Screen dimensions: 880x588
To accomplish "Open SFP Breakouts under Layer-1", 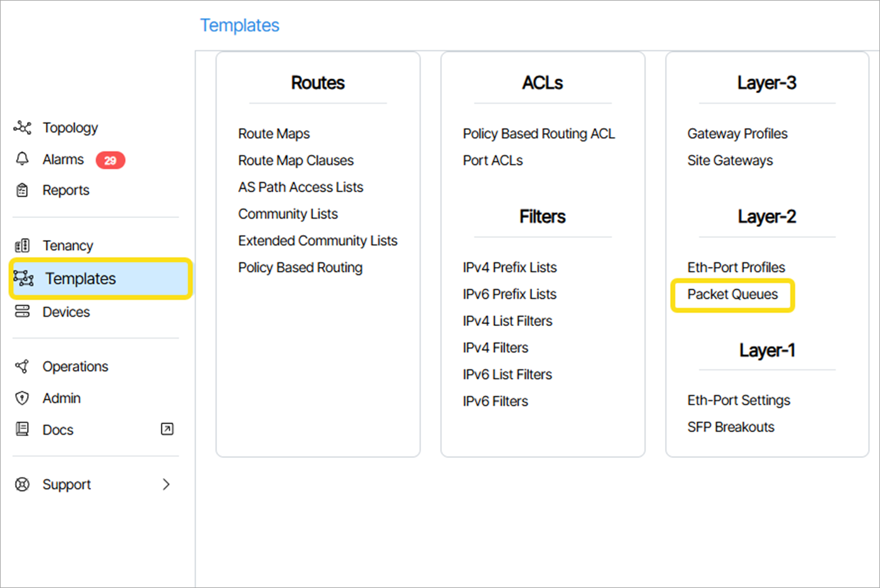I will pyautogui.click(x=731, y=427).
